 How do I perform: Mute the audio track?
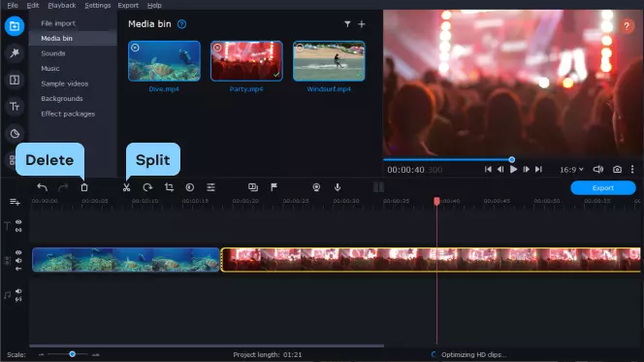click(x=18, y=291)
